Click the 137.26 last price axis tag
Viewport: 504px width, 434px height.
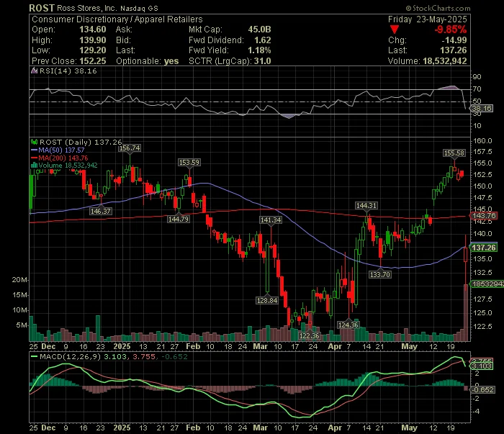tap(485, 248)
